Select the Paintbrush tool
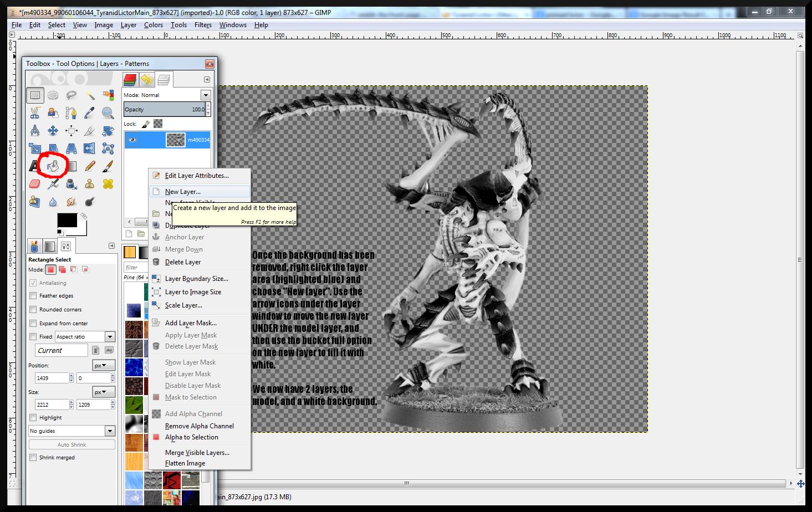The height and width of the screenshot is (512, 812). (108, 166)
